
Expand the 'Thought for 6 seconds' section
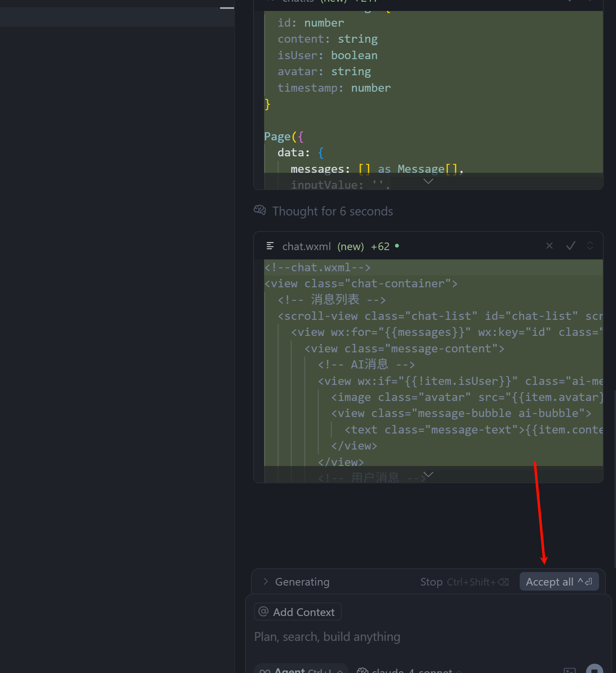[333, 211]
